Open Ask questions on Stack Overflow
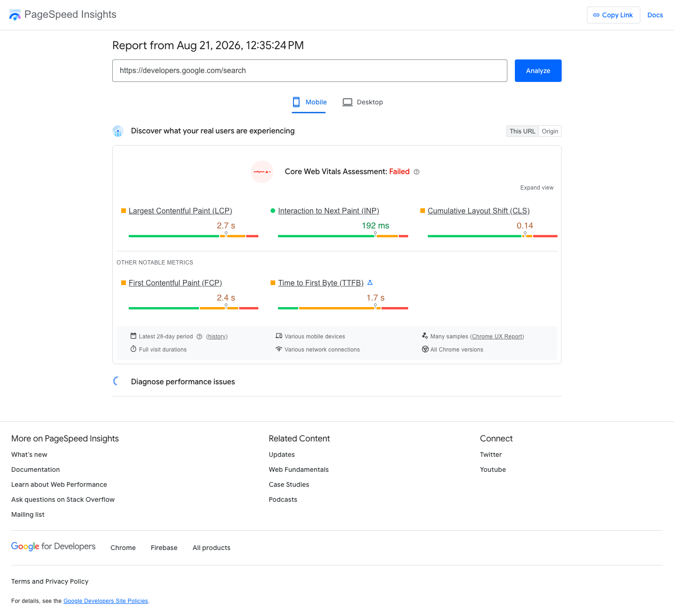The width and height of the screenshot is (674, 616). click(x=63, y=499)
